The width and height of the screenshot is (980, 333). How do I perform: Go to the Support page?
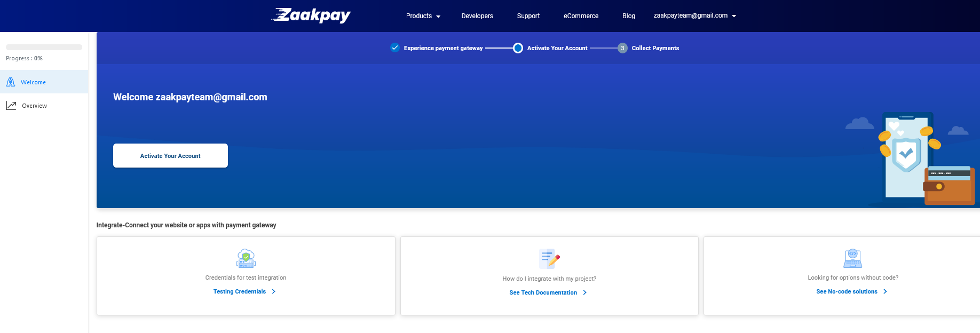pos(528,16)
